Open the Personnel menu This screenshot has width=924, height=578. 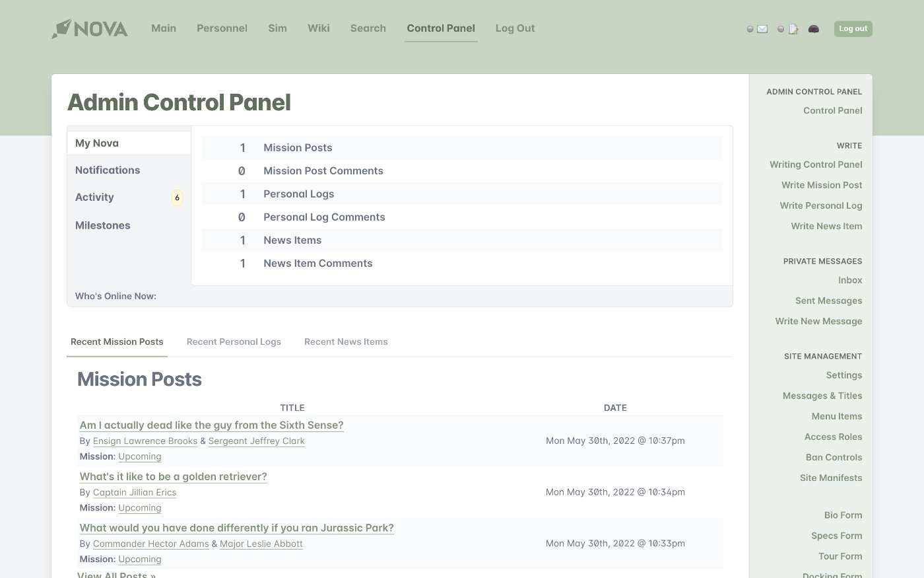click(222, 28)
